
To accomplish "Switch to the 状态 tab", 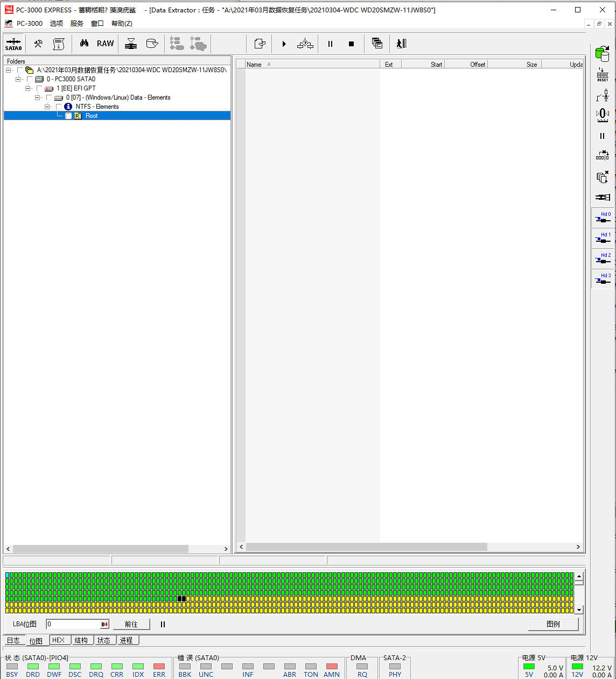I will tap(104, 640).
